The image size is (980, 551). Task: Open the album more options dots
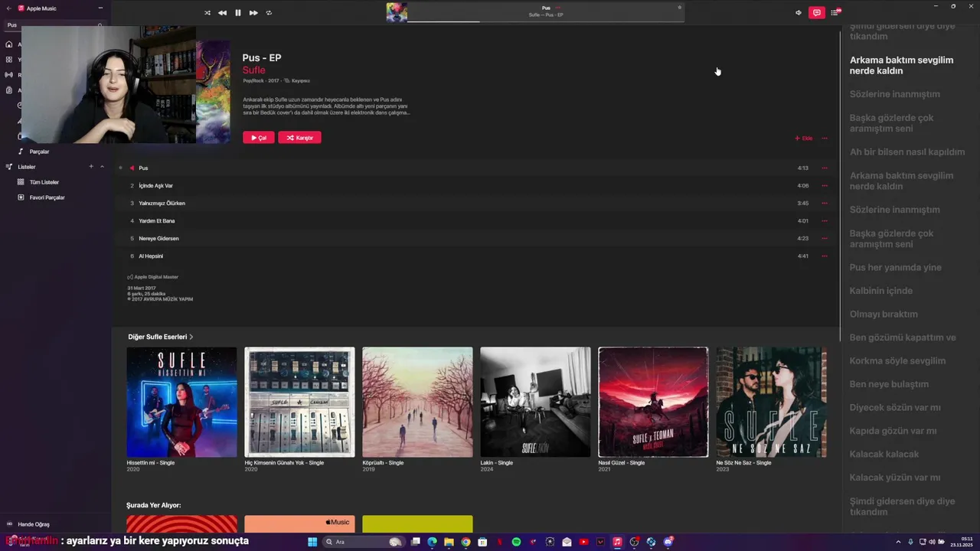pyautogui.click(x=825, y=139)
